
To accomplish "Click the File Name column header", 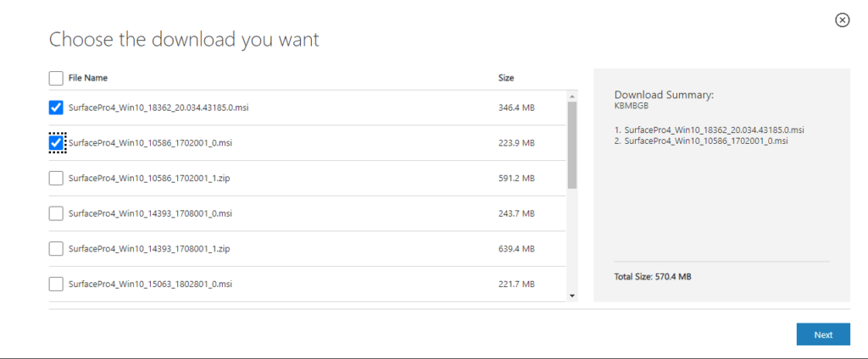I will pos(88,78).
